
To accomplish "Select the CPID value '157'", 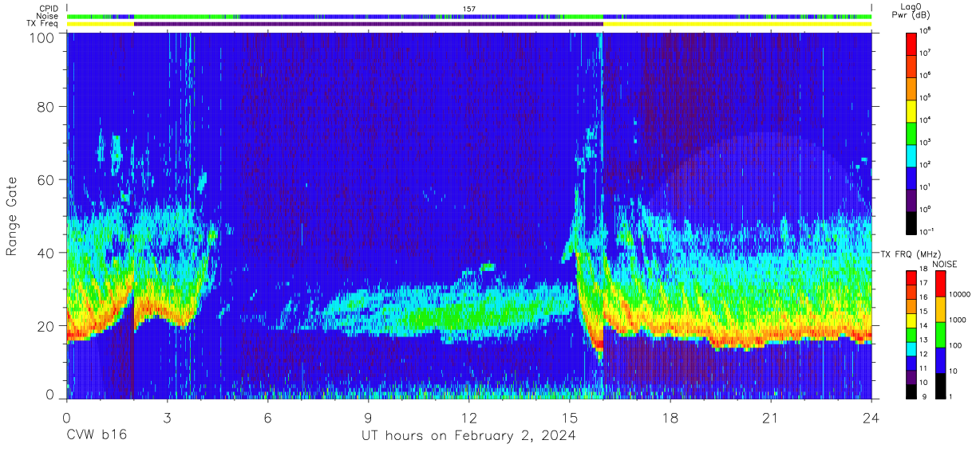I will click(469, 9).
